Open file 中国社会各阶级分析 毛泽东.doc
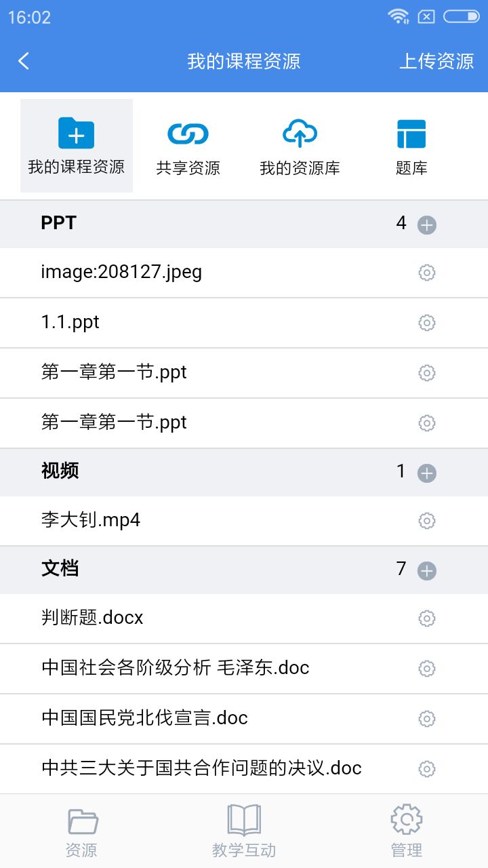488x868 pixels. (x=175, y=668)
